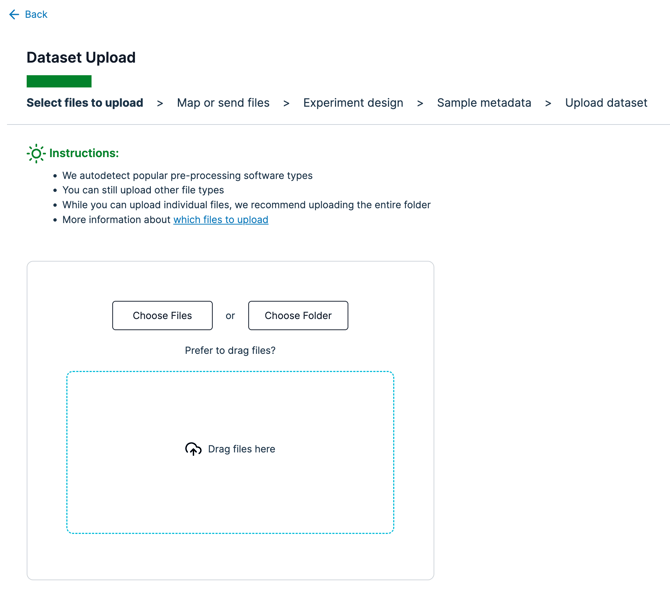The image size is (670, 601).
Task: Select the Select files to upload step
Action: tap(85, 103)
